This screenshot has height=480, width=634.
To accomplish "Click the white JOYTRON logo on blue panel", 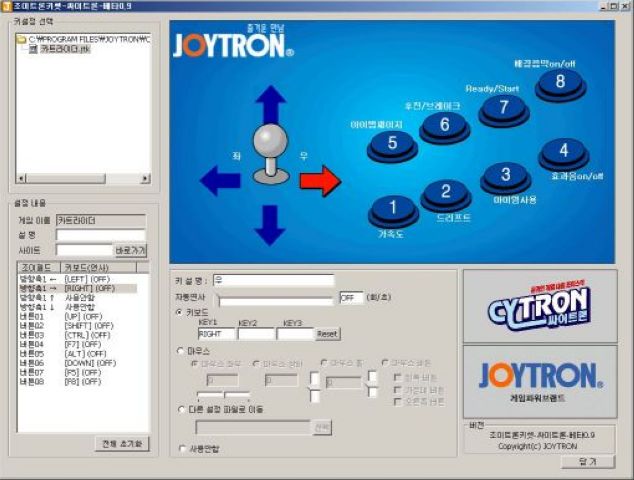I will 233,45.
